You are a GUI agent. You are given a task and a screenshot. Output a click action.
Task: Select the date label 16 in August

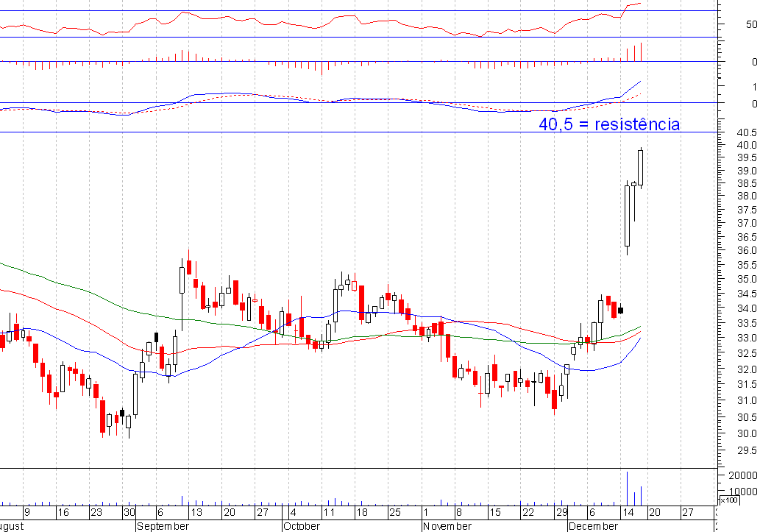(x=63, y=513)
